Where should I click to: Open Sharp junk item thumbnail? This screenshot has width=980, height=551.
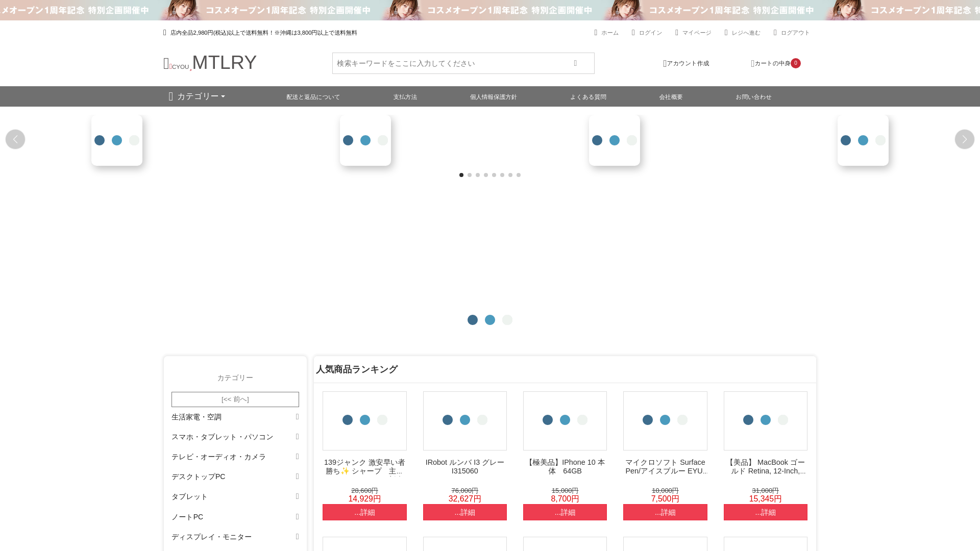[x=364, y=421]
